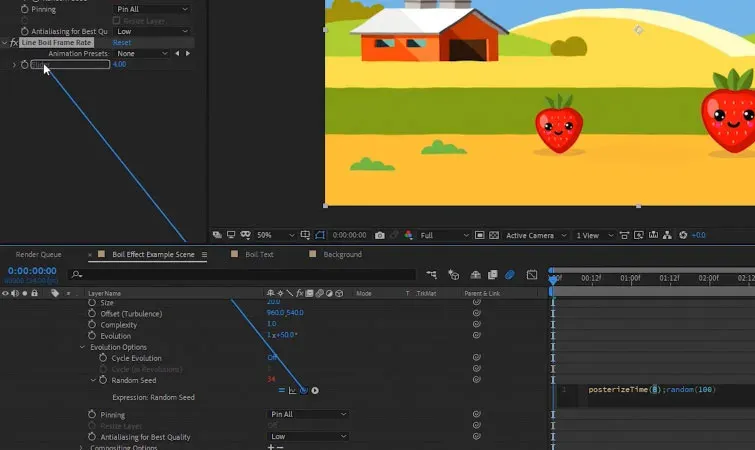This screenshot has height=450, width=755.
Task: Click the Slider value 4.00
Action: tap(119, 64)
